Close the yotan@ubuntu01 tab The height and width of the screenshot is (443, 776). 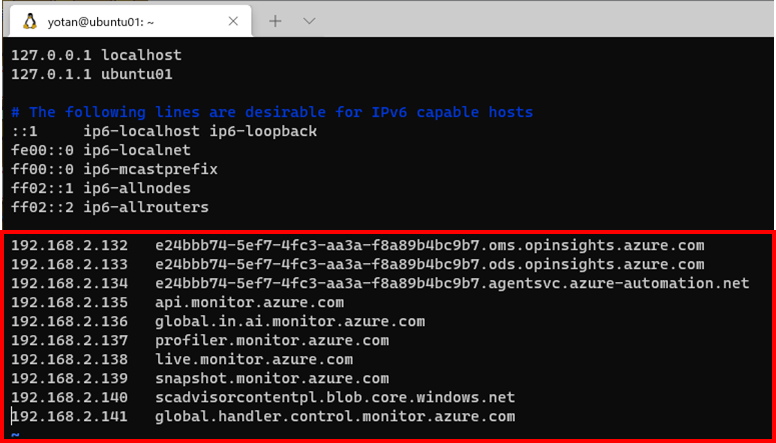pyautogui.click(x=233, y=21)
